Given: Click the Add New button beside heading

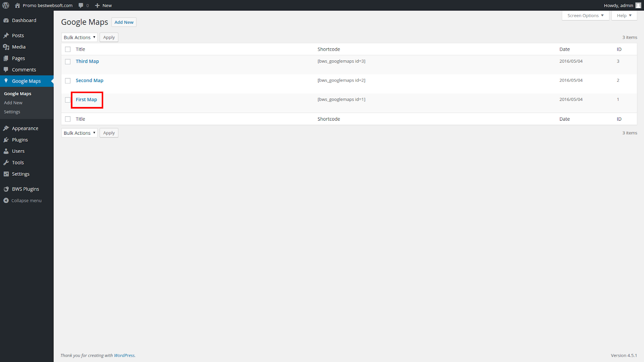Looking at the screenshot, I should point(124,22).
